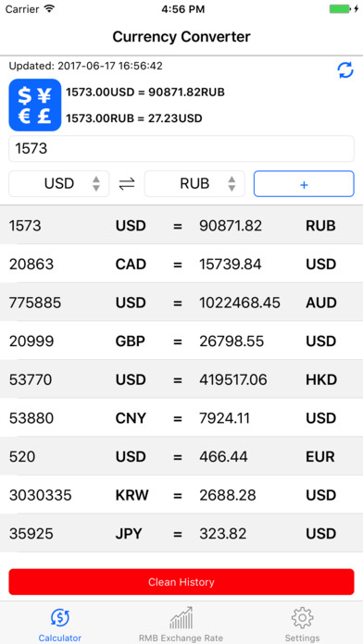Viewport: 363px width, 644px height.
Task: Tap the 4:56 PM clock
Action: click(x=183, y=9)
